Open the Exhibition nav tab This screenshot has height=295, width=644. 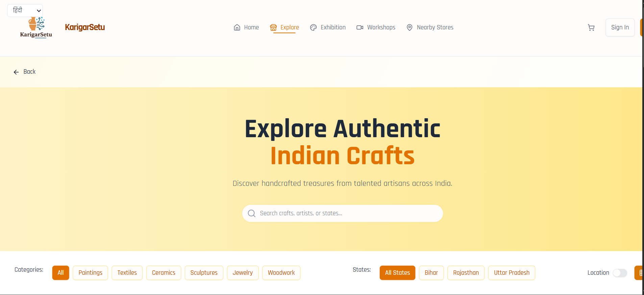pyautogui.click(x=328, y=27)
